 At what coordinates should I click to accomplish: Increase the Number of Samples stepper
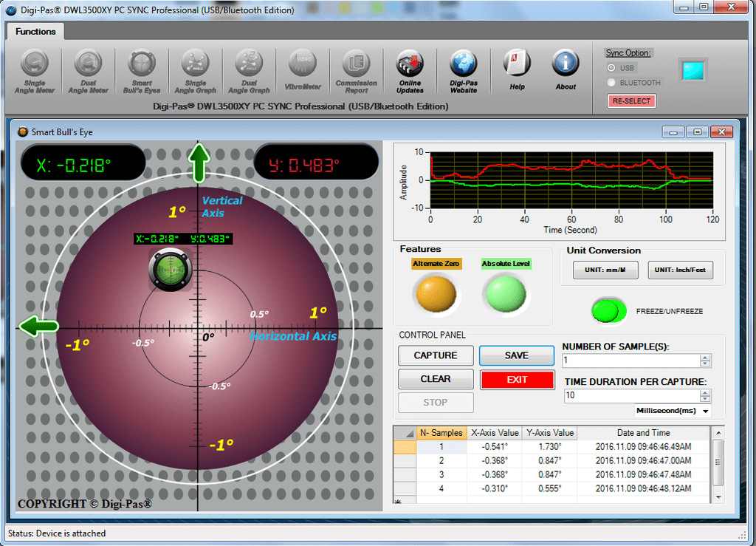[x=705, y=358]
